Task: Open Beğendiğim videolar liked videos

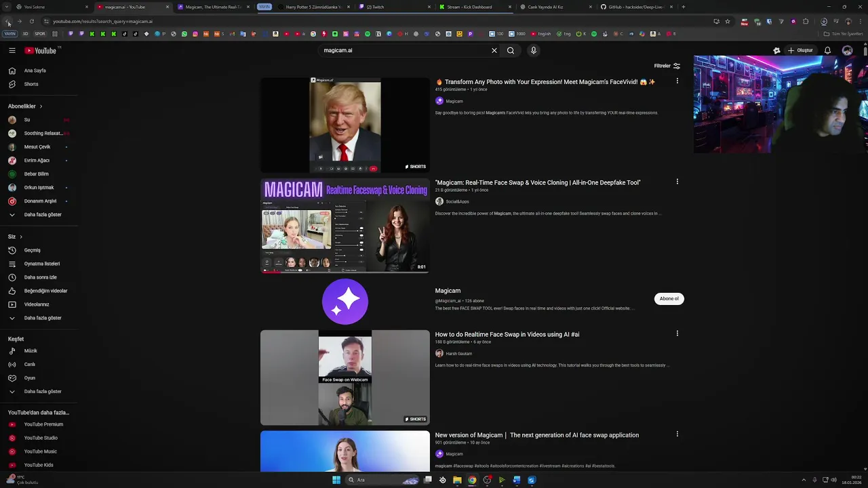Action: pos(45,291)
